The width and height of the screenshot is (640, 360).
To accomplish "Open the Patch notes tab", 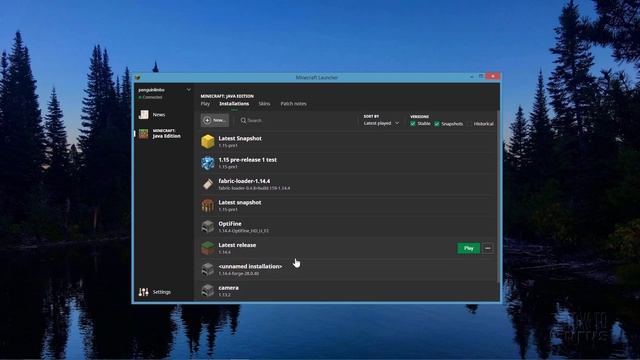I will coord(293,104).
